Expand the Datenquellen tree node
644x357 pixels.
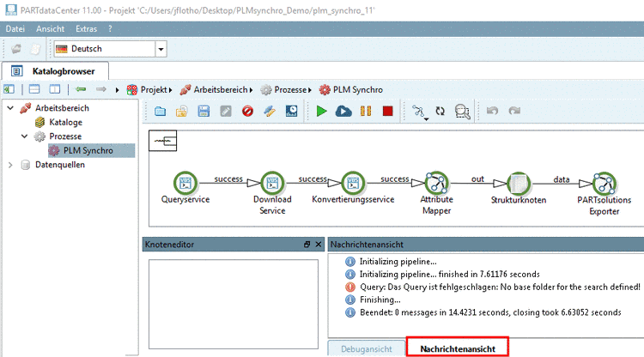pyautogui.click(x=10, y=165)
